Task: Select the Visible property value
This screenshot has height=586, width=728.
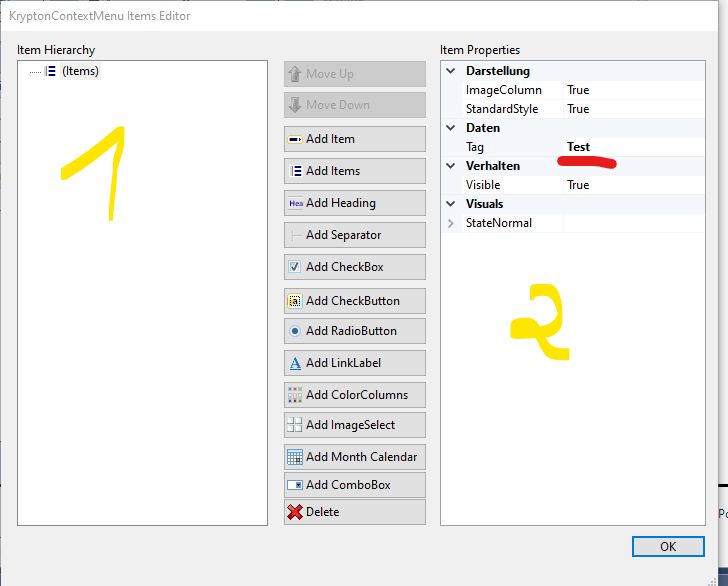Action: point(634,185)
